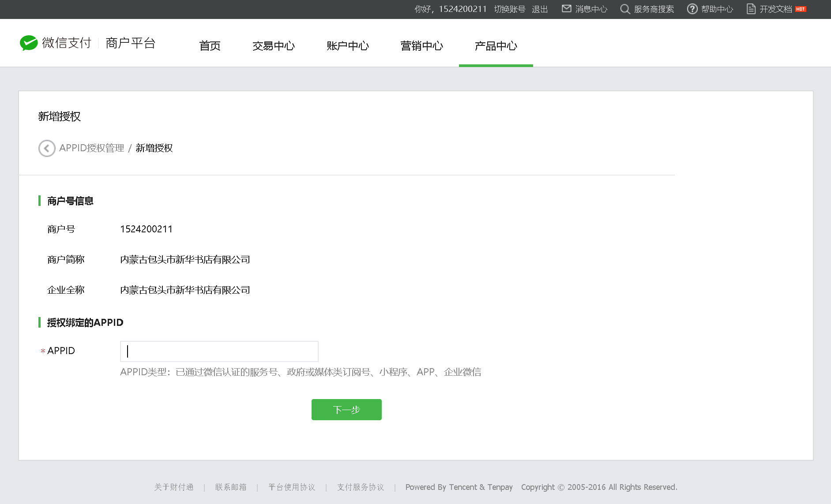Open the 关于财付通 footer link
The width and height of the screenshot is (831, 504).
point(174,487)
